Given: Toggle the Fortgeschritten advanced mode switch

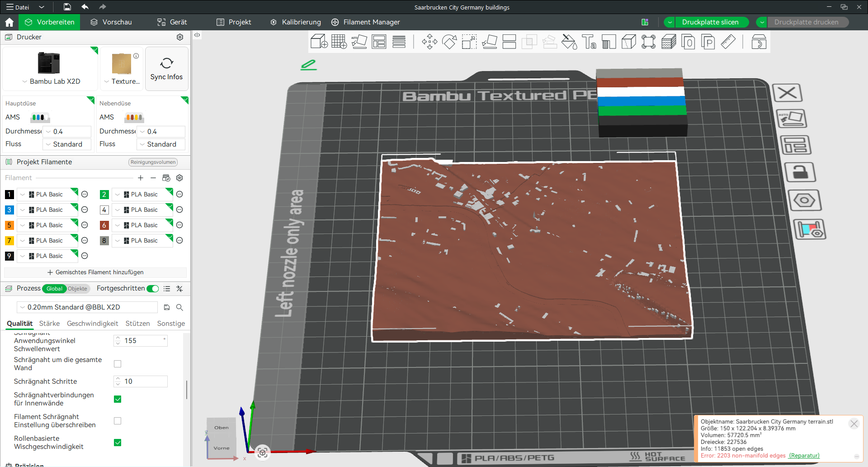Looking at the screenshot, I should click(153, 289).
